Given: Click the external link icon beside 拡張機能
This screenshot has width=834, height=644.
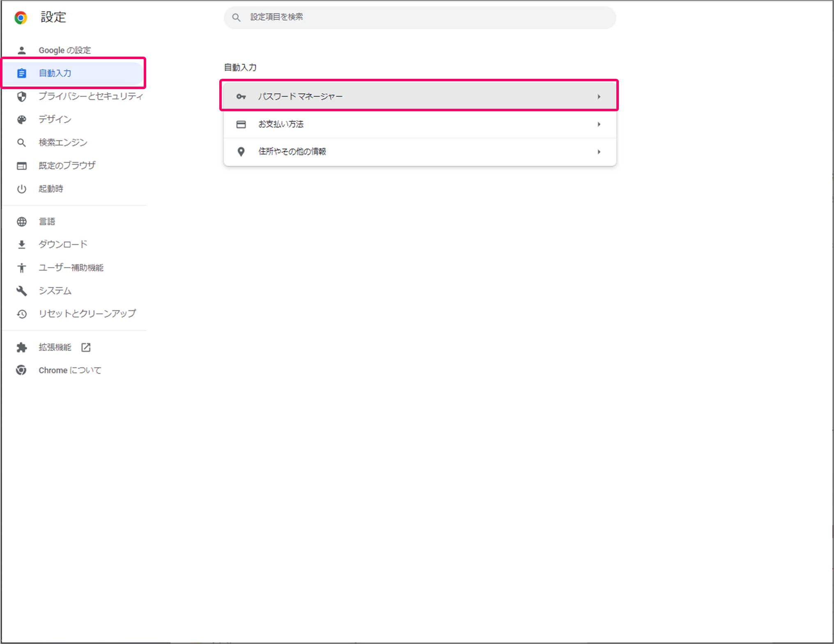Looking at the screenshot, I should click(x=86, y=347).
